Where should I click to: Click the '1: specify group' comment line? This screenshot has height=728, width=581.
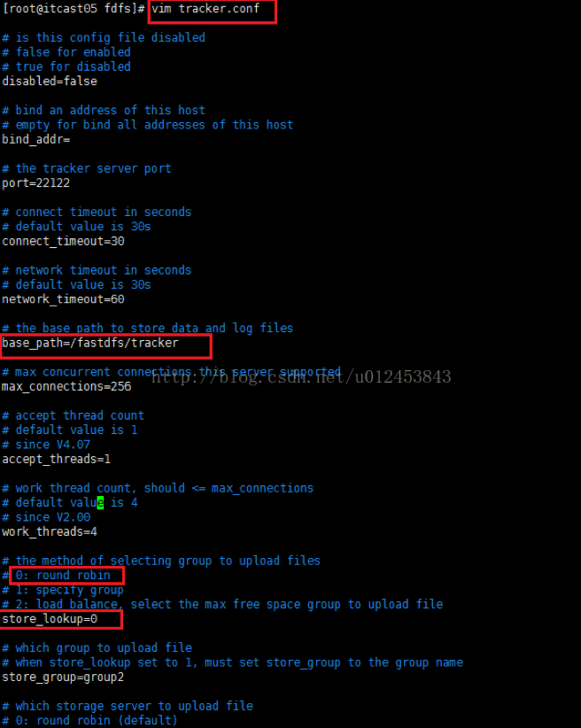click(x=70, y=590)
